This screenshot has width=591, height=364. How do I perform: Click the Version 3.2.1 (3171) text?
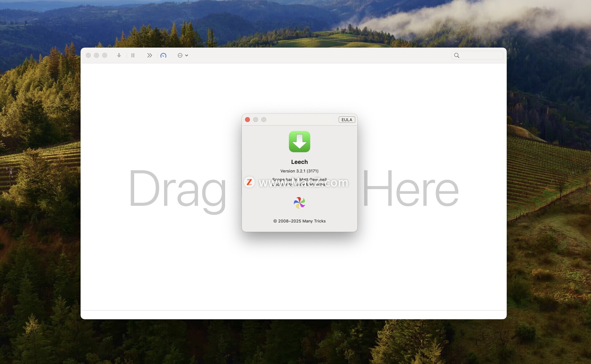tap(300, 171)
